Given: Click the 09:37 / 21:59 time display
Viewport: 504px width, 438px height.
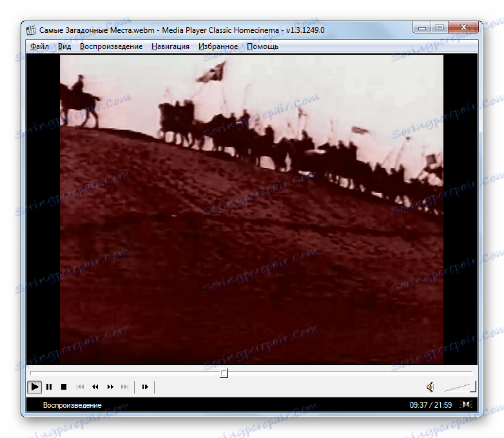Looking at the screenshot, I should pyautogui.click(x=431, y=405).
